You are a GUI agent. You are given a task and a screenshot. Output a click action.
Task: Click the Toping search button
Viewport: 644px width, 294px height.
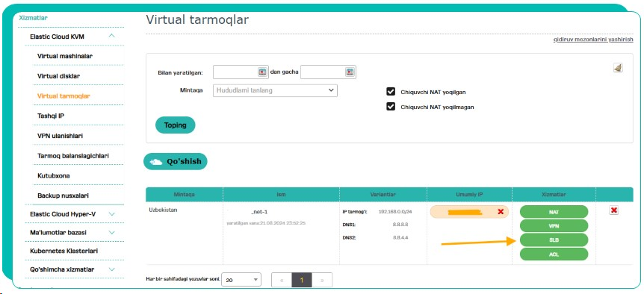[176, 125]
